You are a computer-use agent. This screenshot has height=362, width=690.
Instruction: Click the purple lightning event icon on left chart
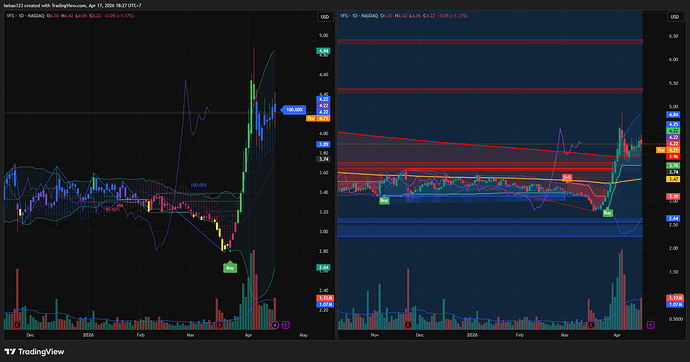tap(275, 325)
